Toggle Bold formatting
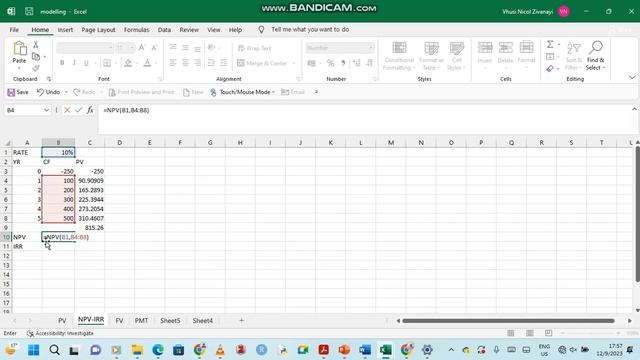Screen dimensions: 640x360 (62, 63)
